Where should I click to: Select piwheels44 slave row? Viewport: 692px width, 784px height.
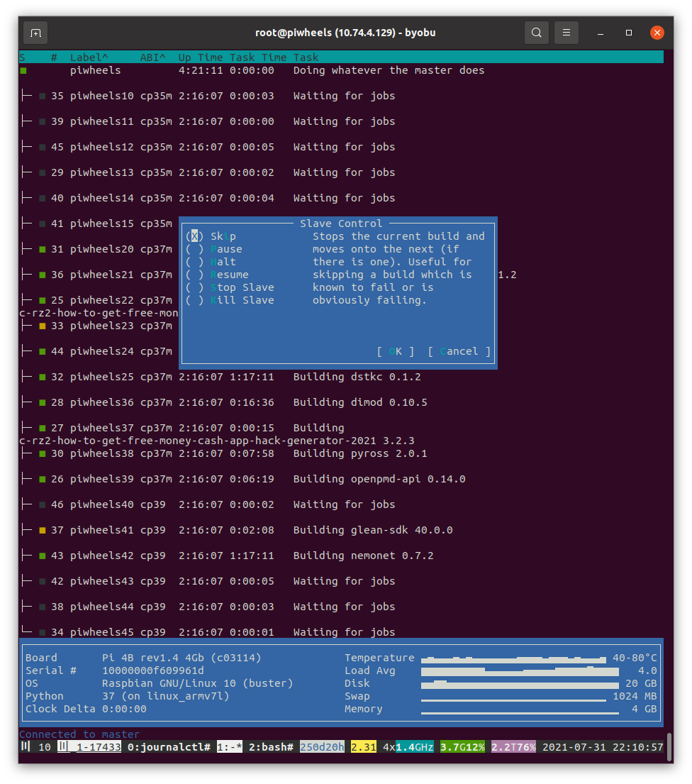pos(342,607)
